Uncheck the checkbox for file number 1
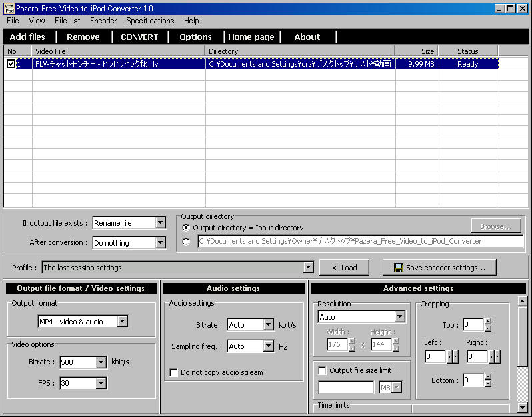 pos(11,64)
